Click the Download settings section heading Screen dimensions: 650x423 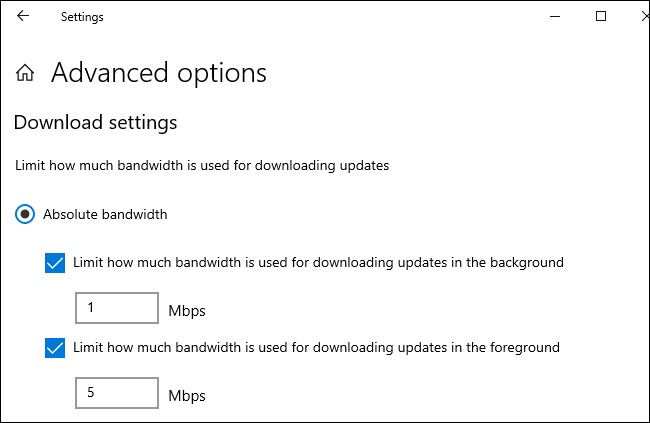(95, 123)
